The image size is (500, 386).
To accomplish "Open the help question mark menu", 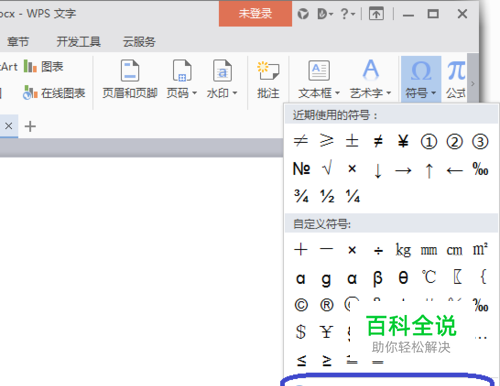I will (x=348, y=14).
